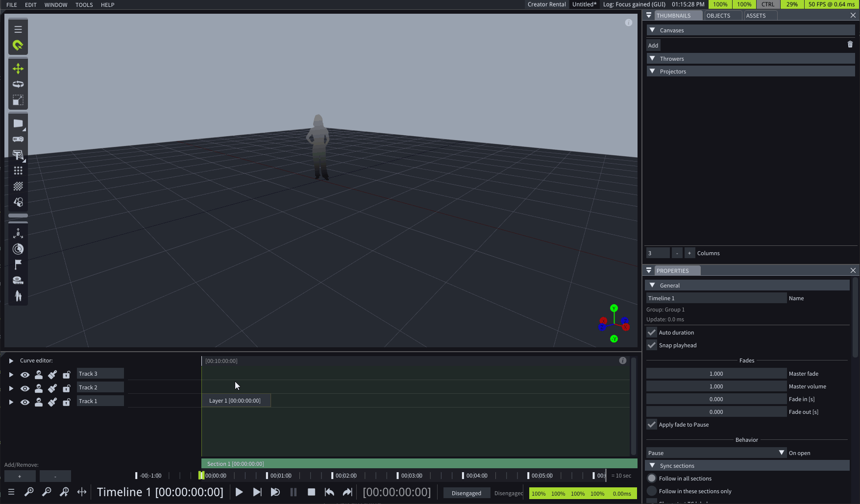Expand Track 1 disclosure arrow

coord(11,402)
